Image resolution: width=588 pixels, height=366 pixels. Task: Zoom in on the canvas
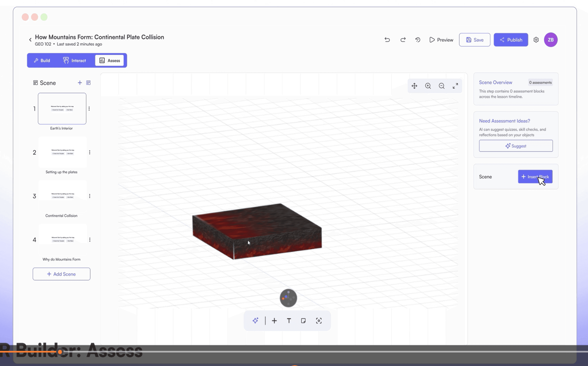(x=428, y=86)
